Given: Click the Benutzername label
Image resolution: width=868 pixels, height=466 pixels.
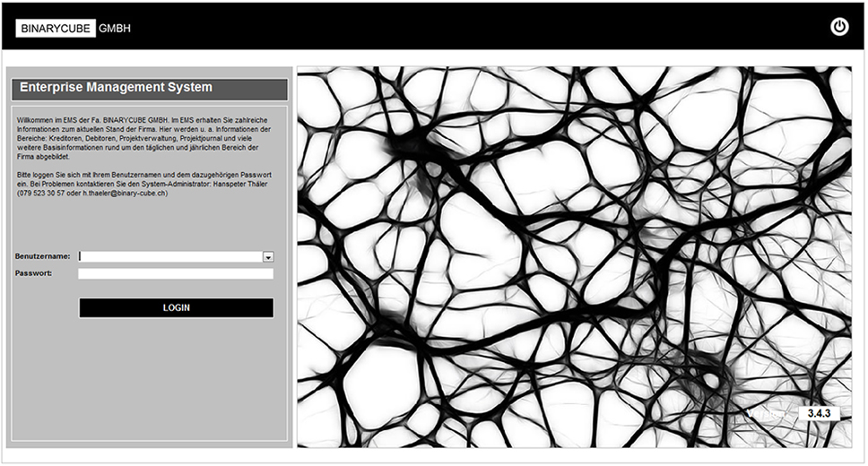Looking at the screenshot, I should (42, 256).
